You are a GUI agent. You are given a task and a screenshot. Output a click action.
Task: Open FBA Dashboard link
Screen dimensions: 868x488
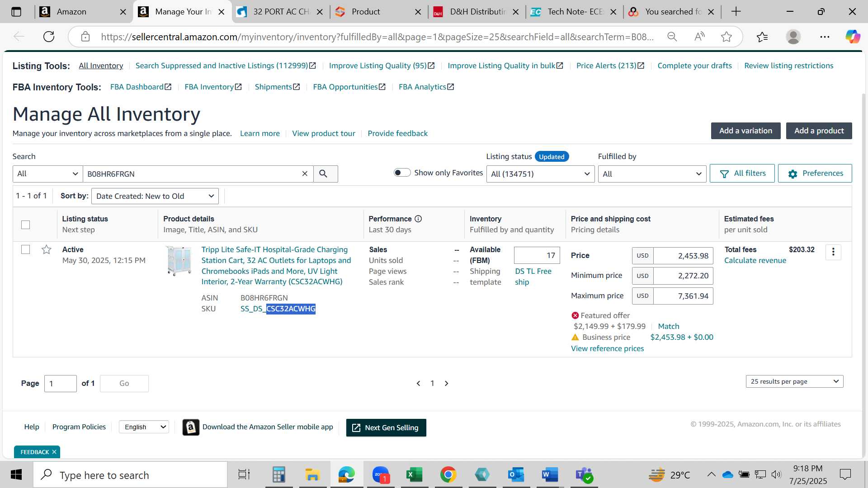[x=141, y=87]
